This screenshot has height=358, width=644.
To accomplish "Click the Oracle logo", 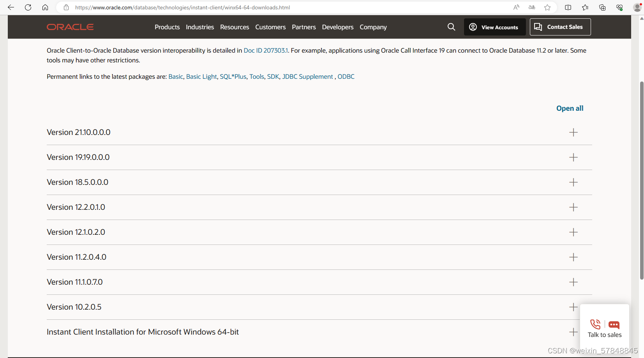I will click(70, 27).
